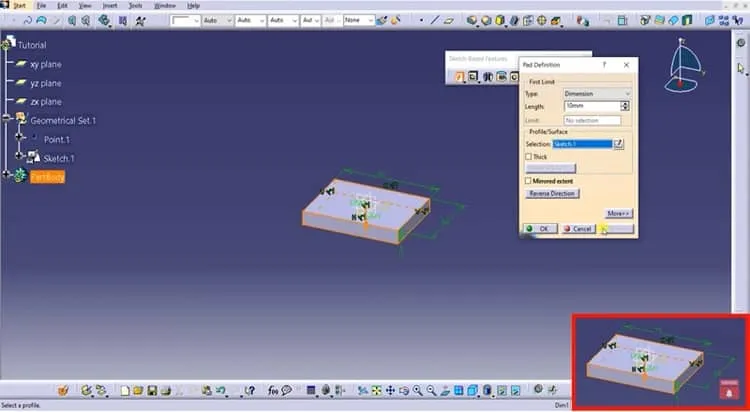Click the Length input field
The image size is (750, 412).
coord(592,106)
